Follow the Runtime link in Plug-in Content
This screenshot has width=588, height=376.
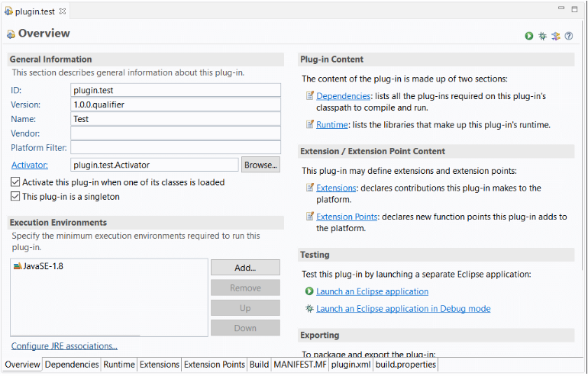coord(332,124)
